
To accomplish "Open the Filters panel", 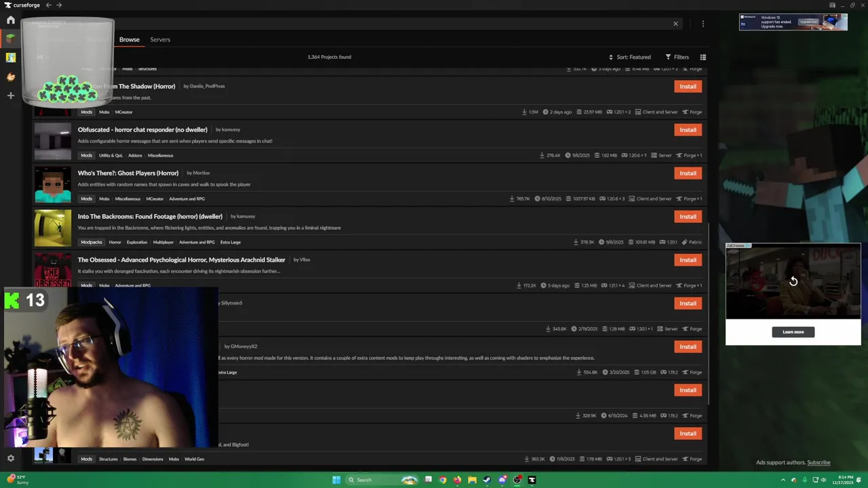I will point(677,57).
